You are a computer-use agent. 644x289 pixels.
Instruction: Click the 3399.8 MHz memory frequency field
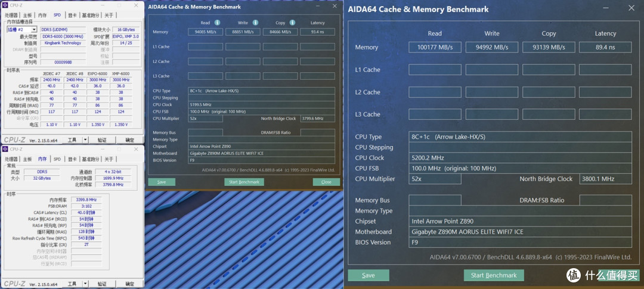click(x=86, y=200)
